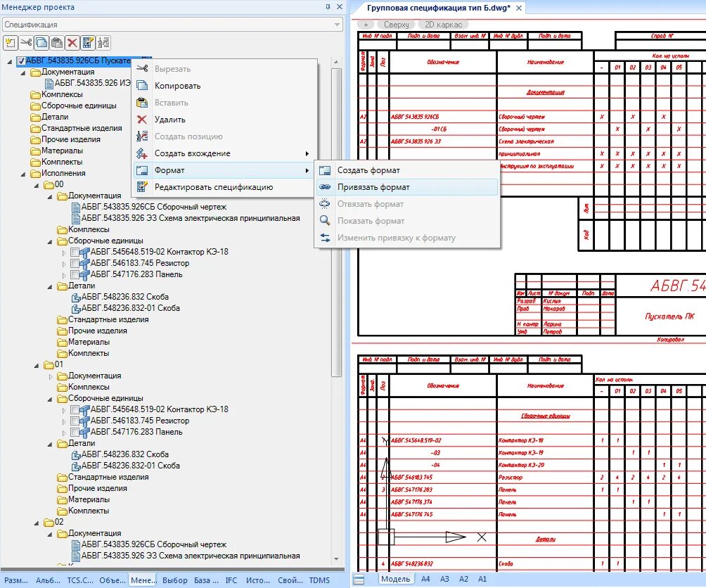
Task: Toggle Резистор checkbox under execution 00
Action: (x=75, y=263)
